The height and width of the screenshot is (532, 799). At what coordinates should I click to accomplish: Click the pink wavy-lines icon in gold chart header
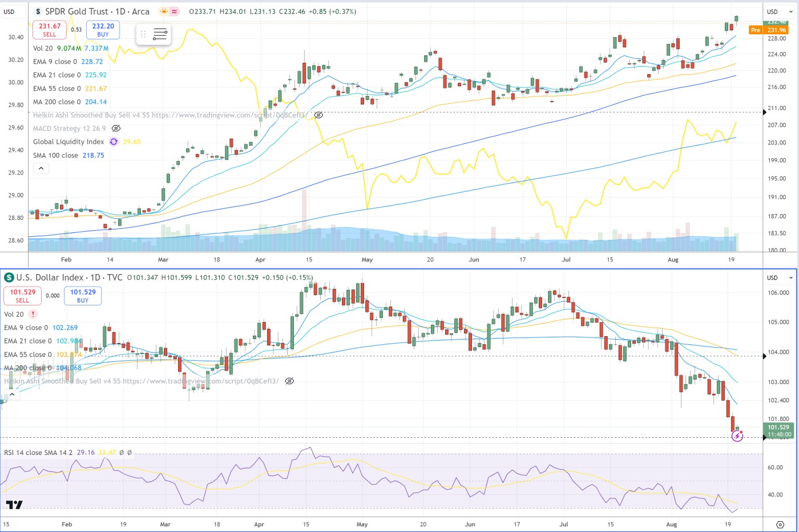tap(174, 11)
